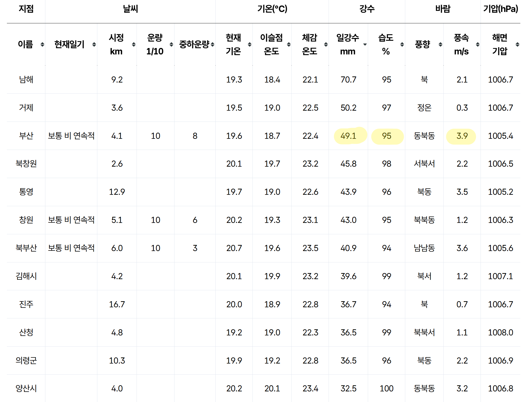
Task: Click 부산 weather 보통 비 연속적
Action: pos(71,136)
